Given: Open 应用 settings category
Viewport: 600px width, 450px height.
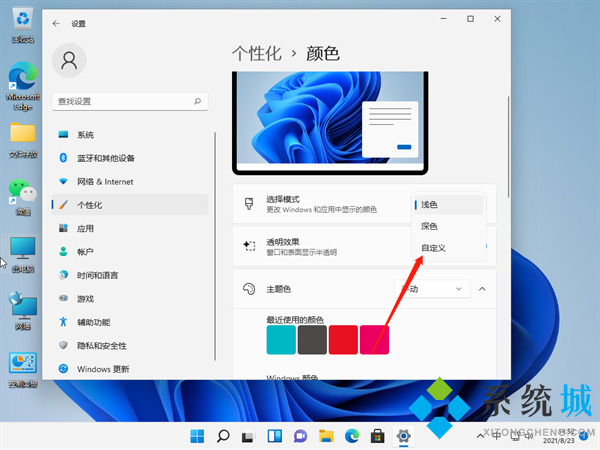Looking at the screenshot, I should coord(130,228).
